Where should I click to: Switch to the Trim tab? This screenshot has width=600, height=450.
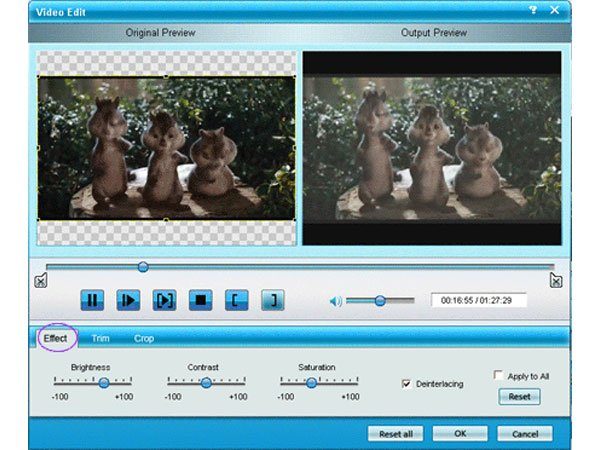pos(100,338)
